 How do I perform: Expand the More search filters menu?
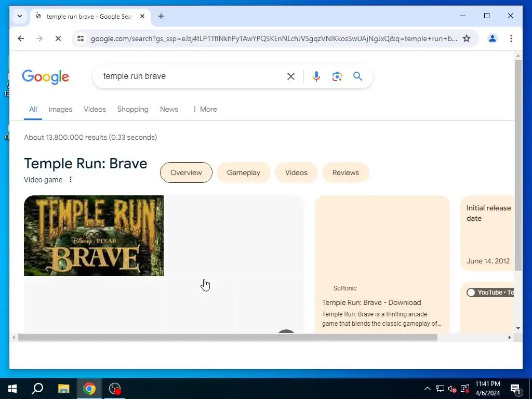(205, 109)
